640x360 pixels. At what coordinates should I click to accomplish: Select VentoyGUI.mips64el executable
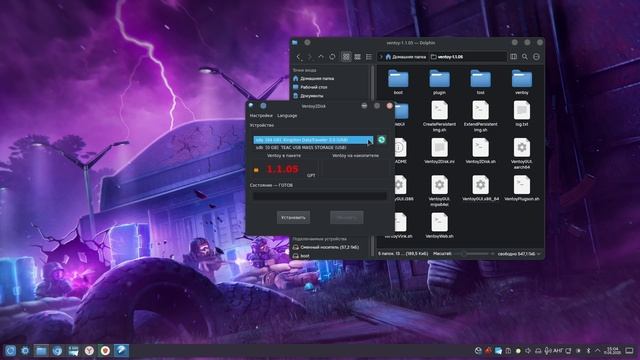tap(440, 191)
